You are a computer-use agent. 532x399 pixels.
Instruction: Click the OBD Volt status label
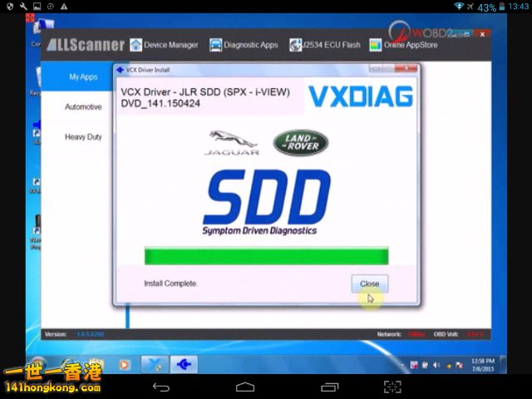[x=446, y=334]
